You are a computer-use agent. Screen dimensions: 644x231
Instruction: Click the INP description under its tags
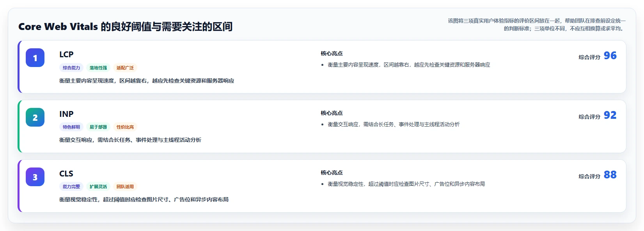[130, 140]
